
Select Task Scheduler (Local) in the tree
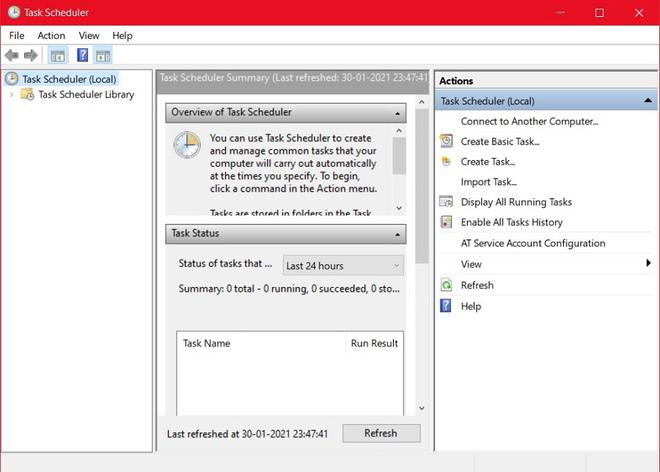tap(69, 79)
